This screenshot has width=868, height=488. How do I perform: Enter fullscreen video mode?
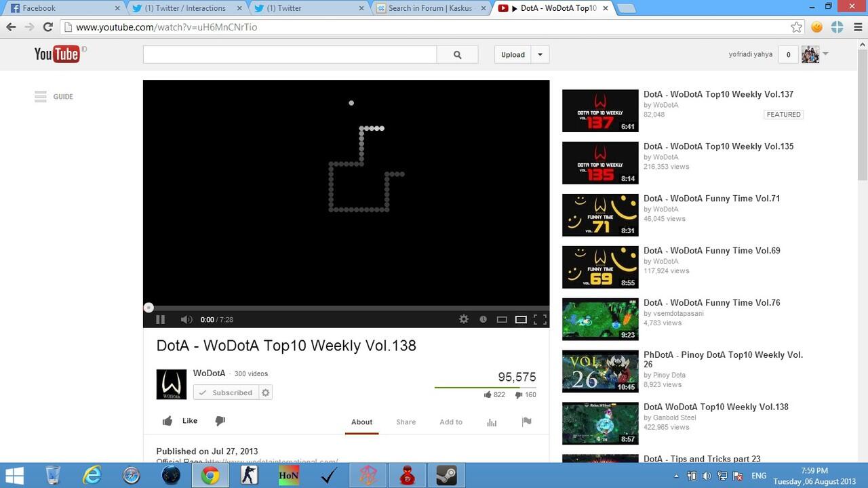coord(540,319)
